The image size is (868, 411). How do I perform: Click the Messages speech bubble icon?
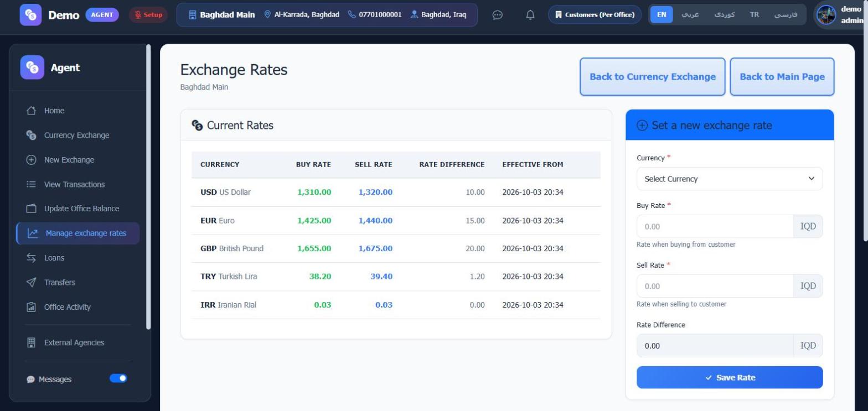click(x=30, y=379)
